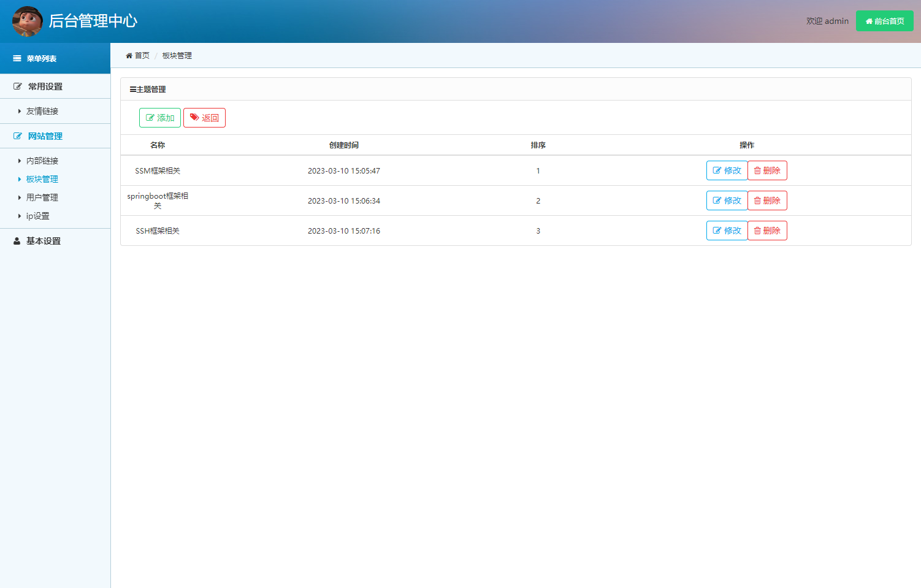Click the date 2023-03-10 15:06:34

[x=344, y=201]
